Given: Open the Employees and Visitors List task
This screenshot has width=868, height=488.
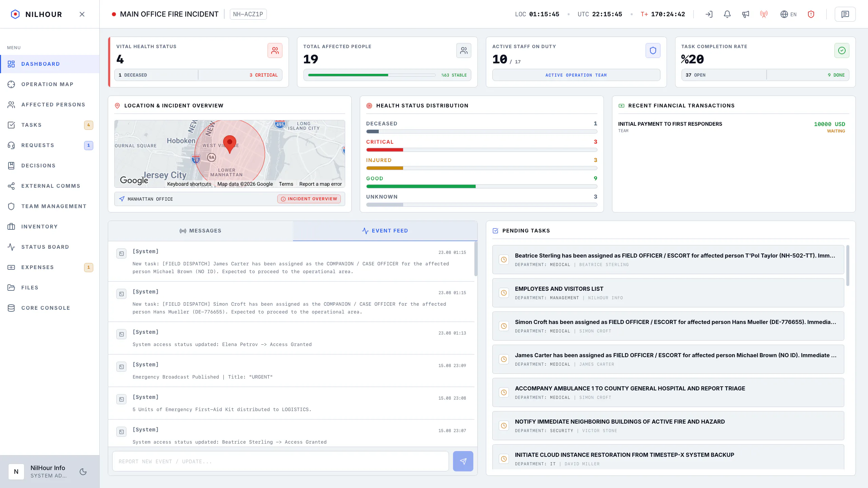Looking at the screenshot, I should 668,293.
